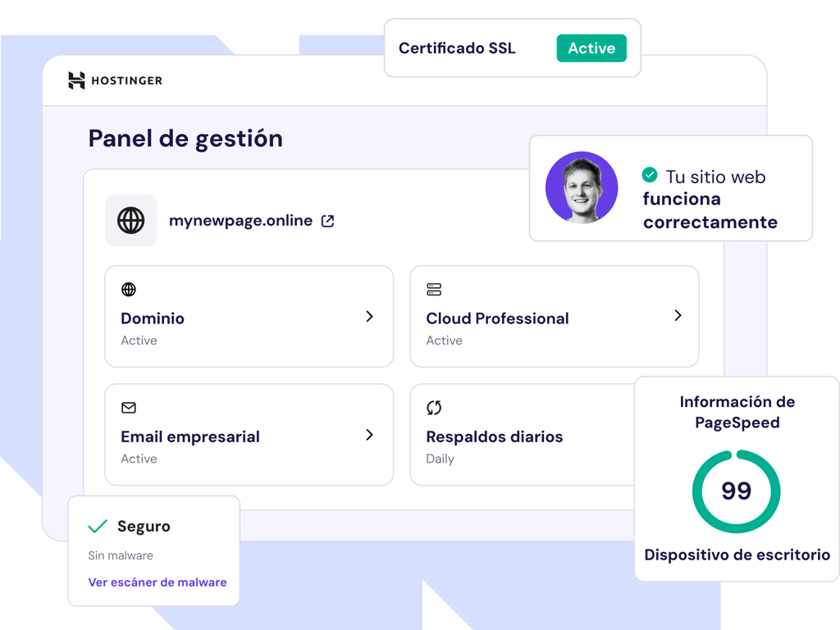
Task: Click the Panel de gestión heading
Action: click(x=185, y=139)
